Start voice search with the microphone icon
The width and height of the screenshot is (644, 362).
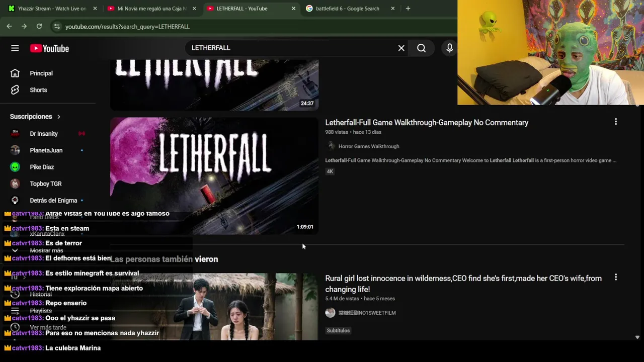tap(450, 48)
